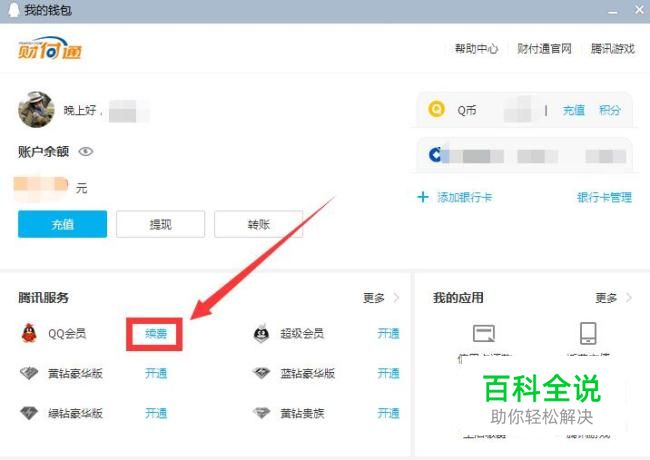Click the Q币 充值 recharge link
This screenshot has height=460, width=650.
[x=574, y=110]
